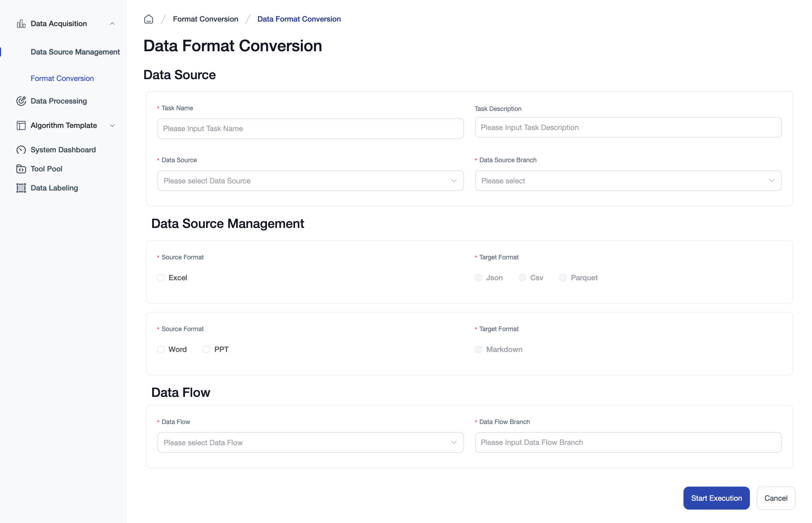Expand the Data Flow select box
The image size is (812, 523).
point(310,443)
